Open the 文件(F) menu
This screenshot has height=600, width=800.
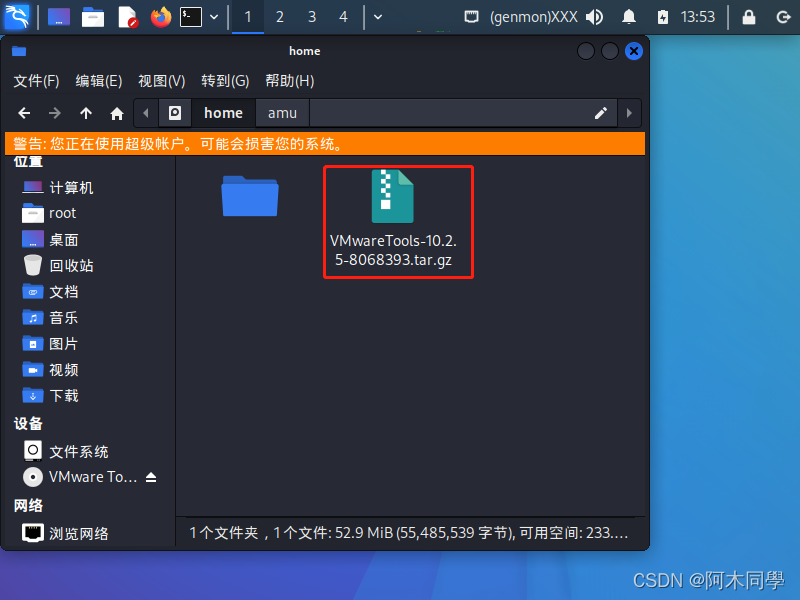coord(36,81)
